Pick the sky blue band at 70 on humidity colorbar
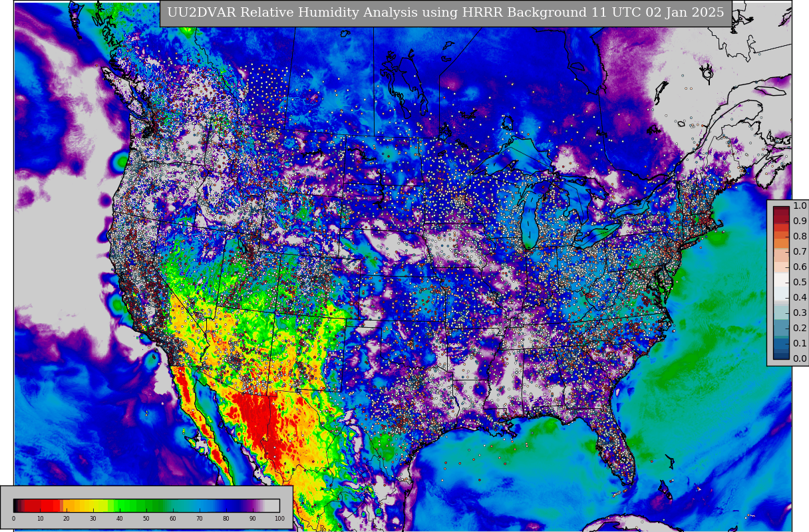This screenshot has width=809, height=532. click(200, 505)
